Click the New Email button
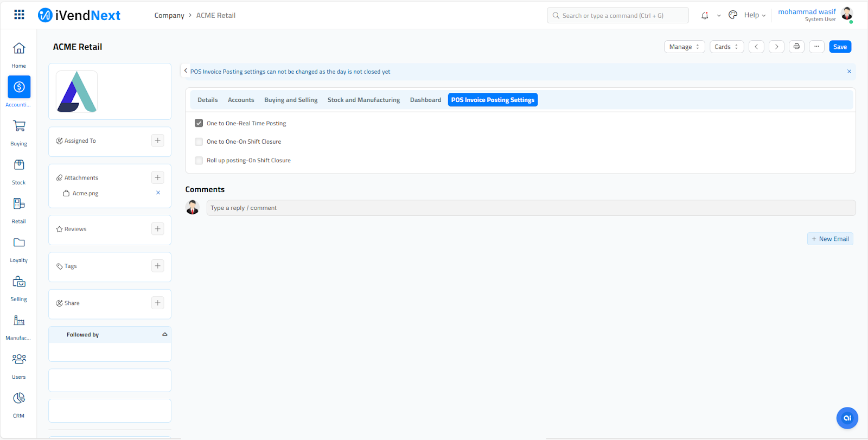This screenshot has height=440, width=868. pos(830,239)
